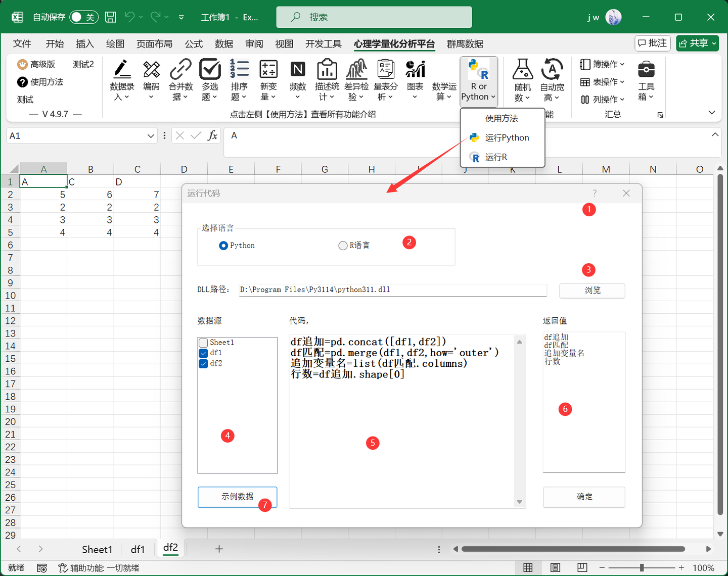
Task: Click the 浏览 browse button
Action: point(592,291)
